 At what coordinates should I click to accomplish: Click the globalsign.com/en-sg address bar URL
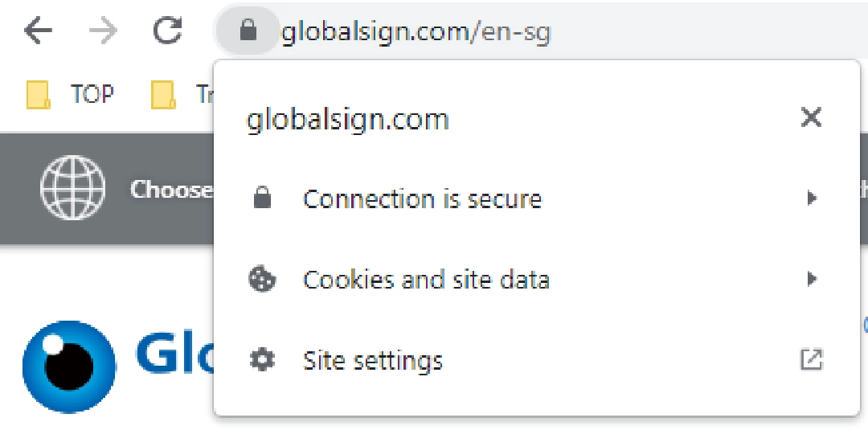[416, 33]
